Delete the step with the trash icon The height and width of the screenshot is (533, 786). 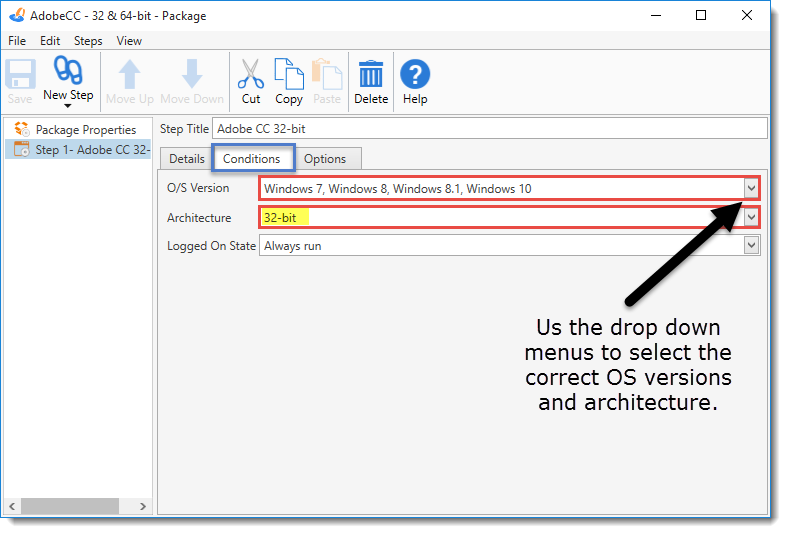(371, 74)
